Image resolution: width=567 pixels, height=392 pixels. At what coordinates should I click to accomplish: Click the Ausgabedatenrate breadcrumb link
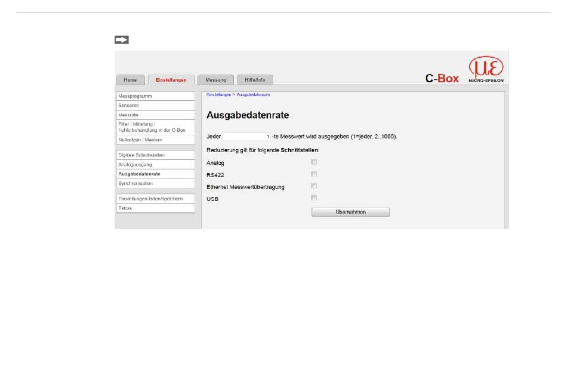[x=253, y=95]
